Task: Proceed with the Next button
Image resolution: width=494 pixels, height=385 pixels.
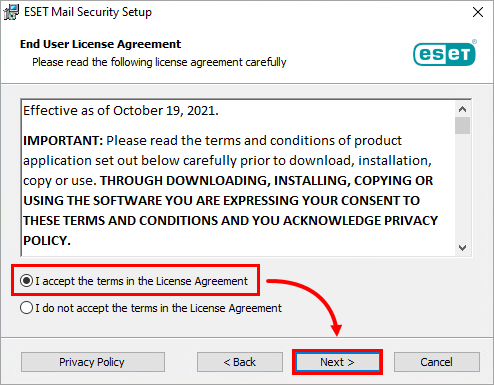Action: click(337, 362)
